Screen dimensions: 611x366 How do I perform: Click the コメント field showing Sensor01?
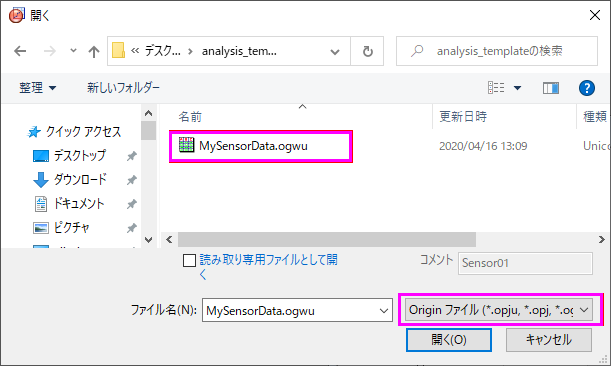pos(525,263)
